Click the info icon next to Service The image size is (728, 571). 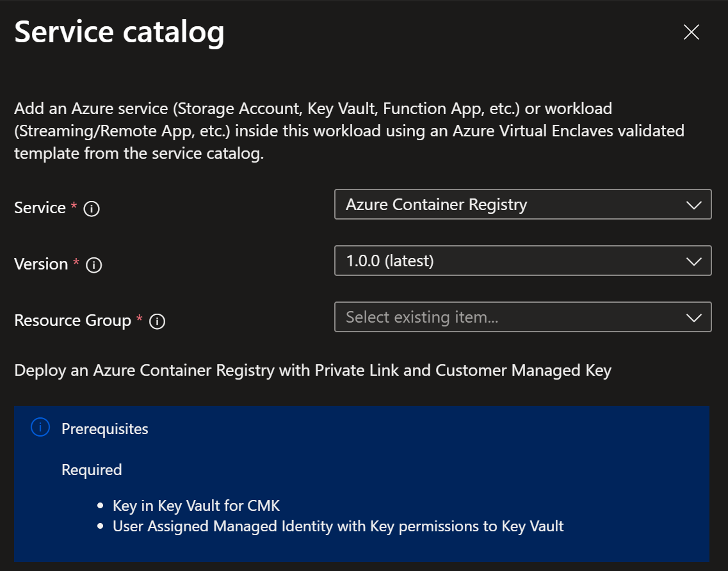pos(92,209)
